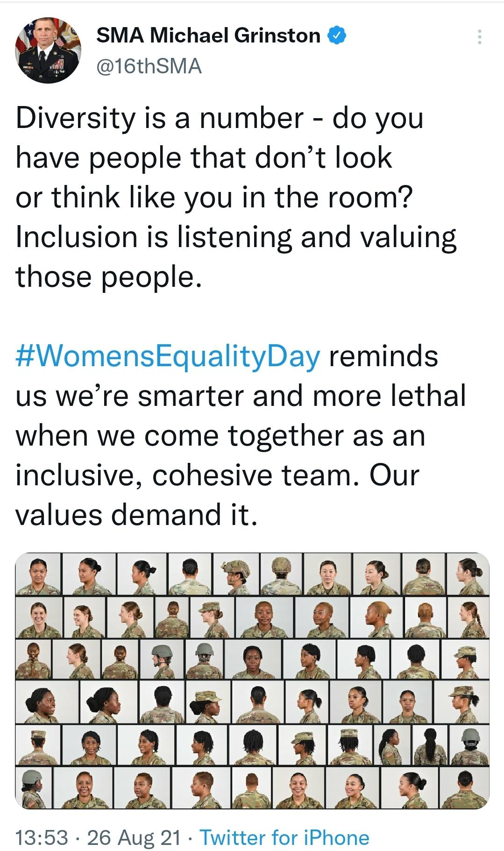The image size is (504, 851).
Task: Click the "those people." text
Action: pyautogui.click(x=108, y=277)
